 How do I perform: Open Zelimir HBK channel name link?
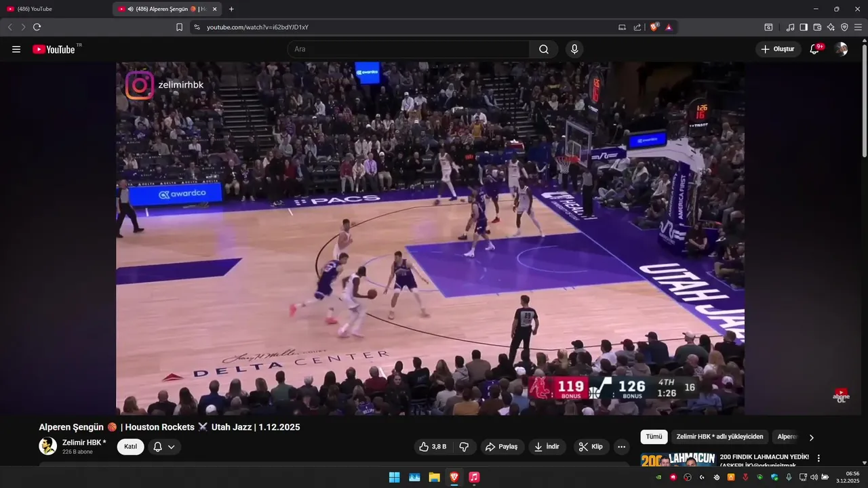(84, 443)
